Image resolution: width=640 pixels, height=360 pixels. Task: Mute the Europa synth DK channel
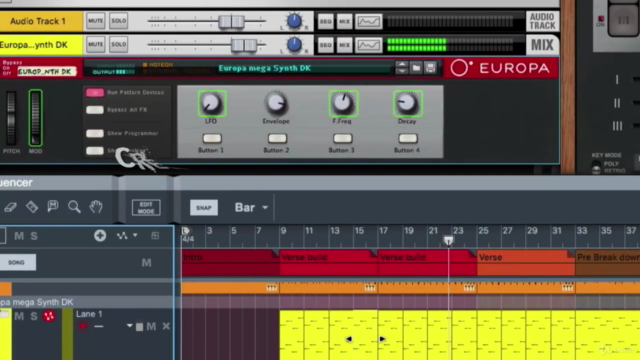pos(96,44)
